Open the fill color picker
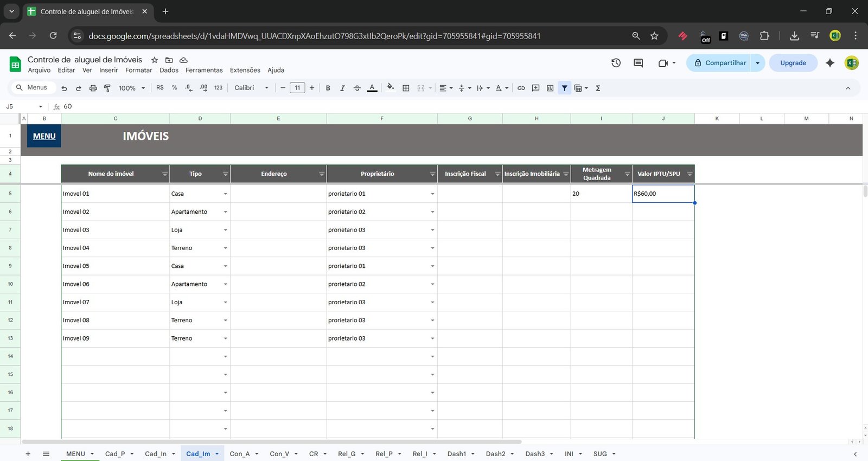This screenshot has width=868, height=461. point(391,88)
